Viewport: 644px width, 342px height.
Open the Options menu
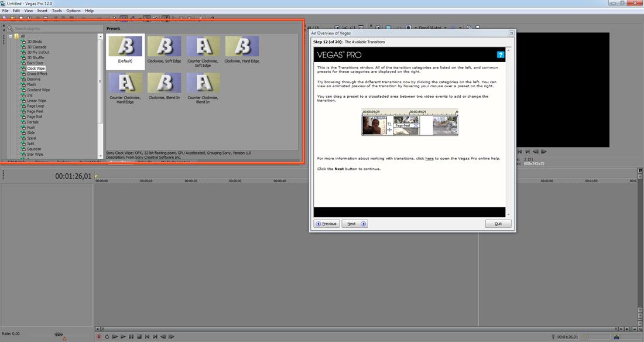click(x=74, y=11)
